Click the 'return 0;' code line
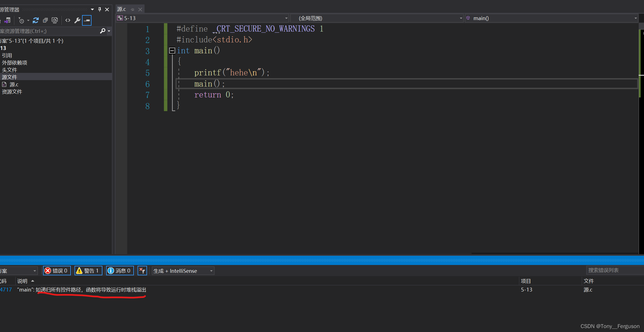Screen dimensions: 644x332 214,95
